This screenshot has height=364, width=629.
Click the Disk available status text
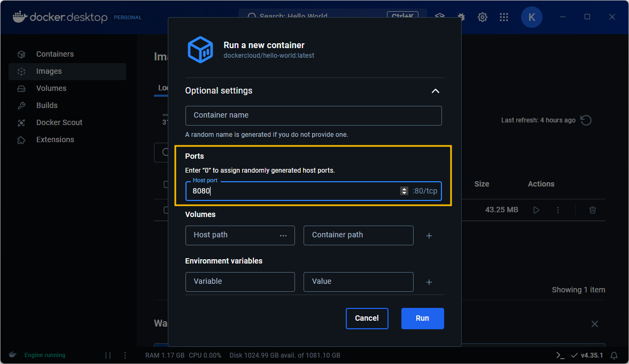(285, 355)
